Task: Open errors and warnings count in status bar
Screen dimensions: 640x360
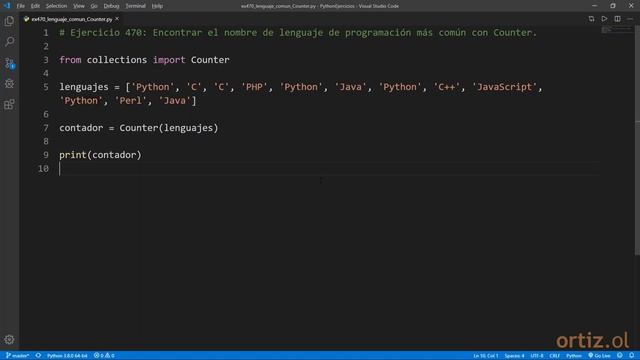Action: coord(104,356)
